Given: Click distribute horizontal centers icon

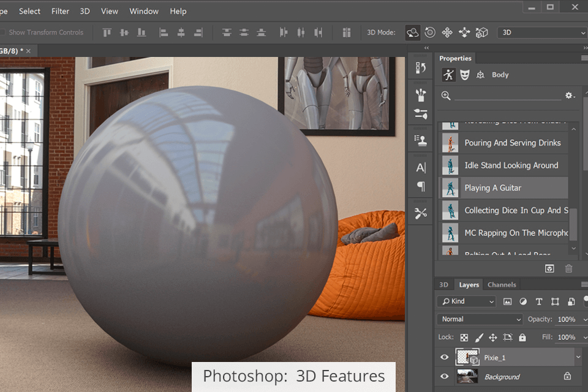Looking at the screenshot, I should point(301,32).
